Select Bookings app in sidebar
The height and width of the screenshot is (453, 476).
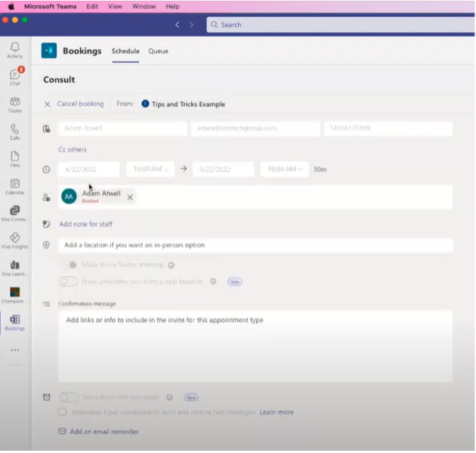point(15,322)
